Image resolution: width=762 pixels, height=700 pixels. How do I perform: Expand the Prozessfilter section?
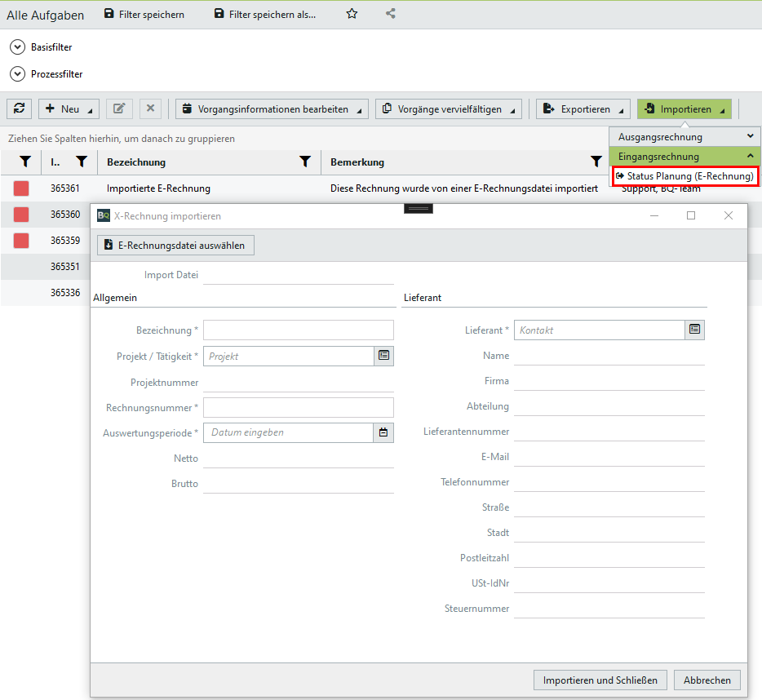pyautogui.click(x=18, y=74)
